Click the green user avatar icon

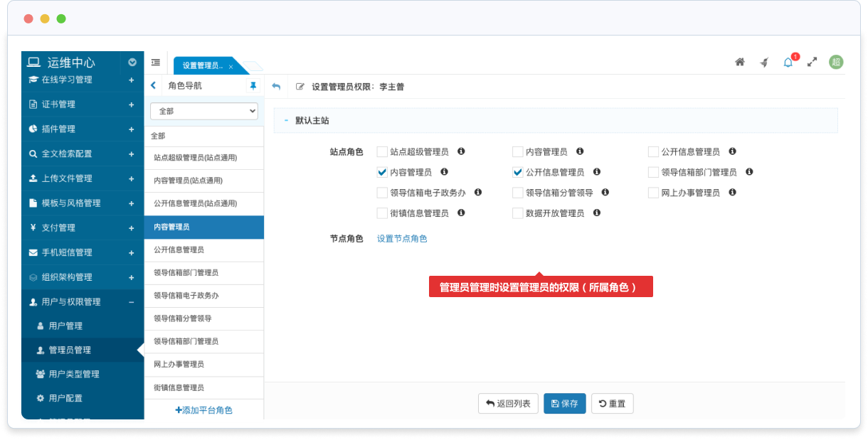pos(836,63)
